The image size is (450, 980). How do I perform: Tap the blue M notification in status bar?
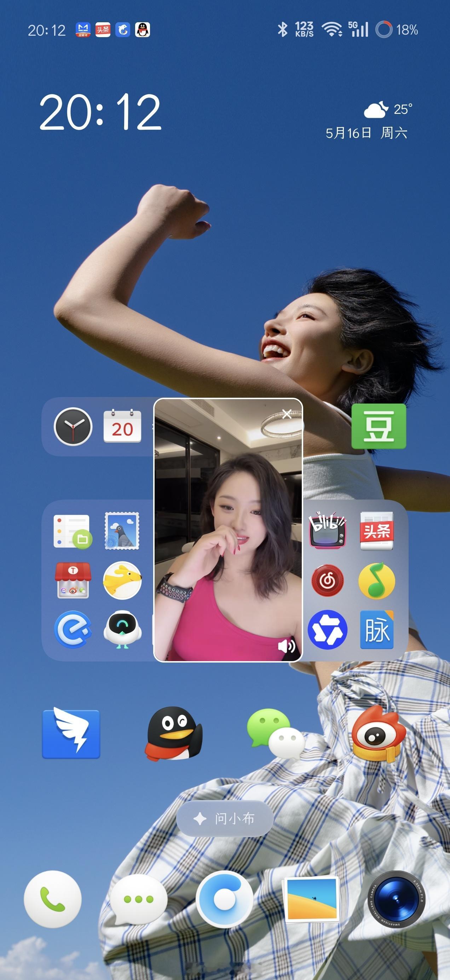(83, 30)
